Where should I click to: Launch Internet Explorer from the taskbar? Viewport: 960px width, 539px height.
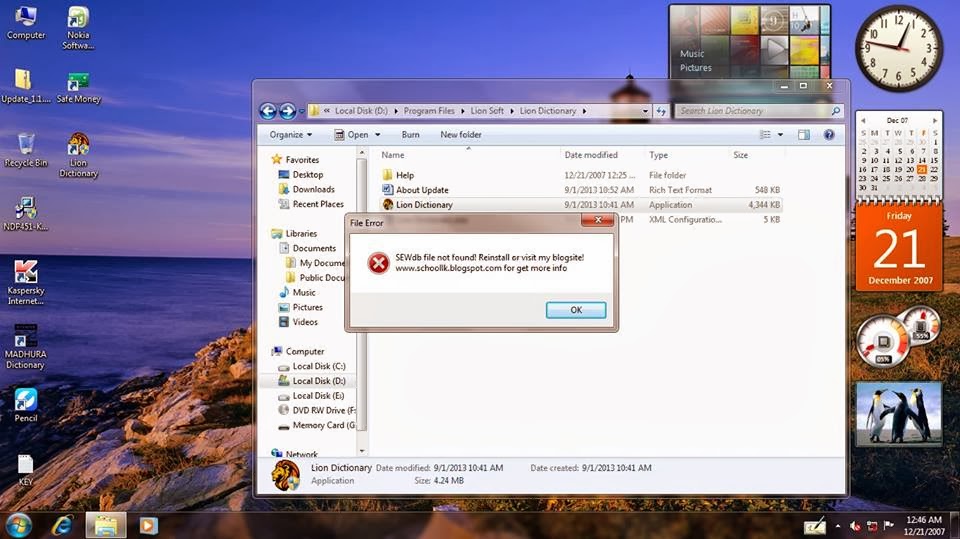[x=62, y=526]
